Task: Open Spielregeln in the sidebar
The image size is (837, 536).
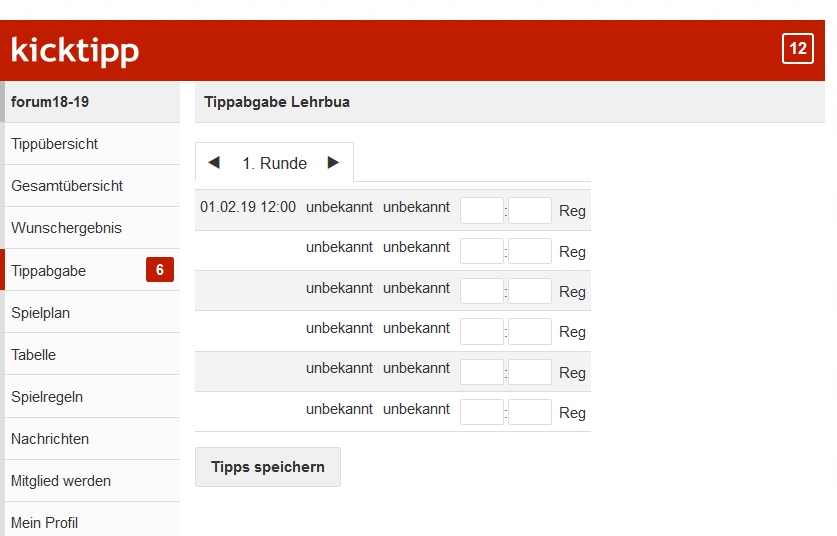Action: coord(47,397)
